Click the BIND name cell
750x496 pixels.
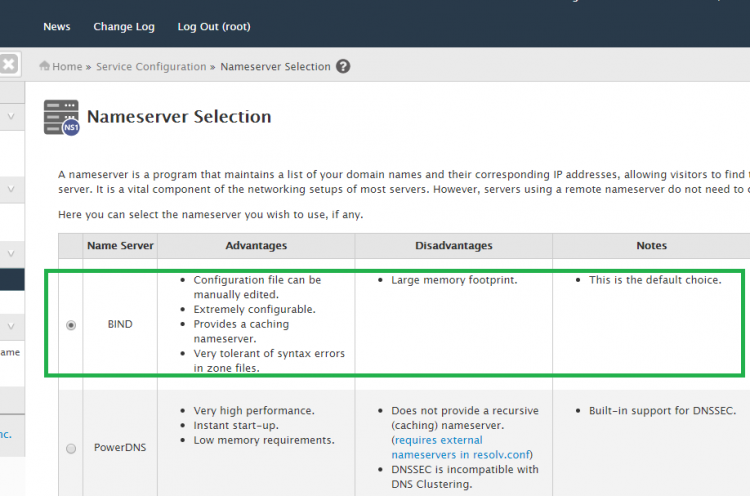point(120,324)
